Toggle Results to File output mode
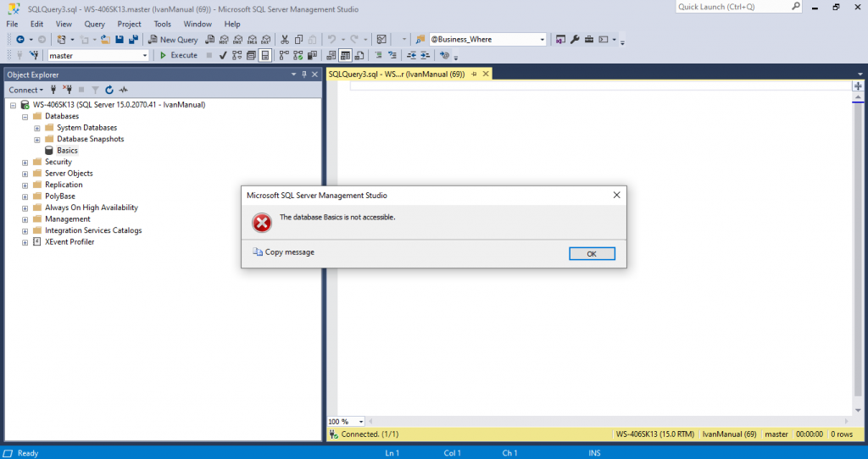 [359, 55]
